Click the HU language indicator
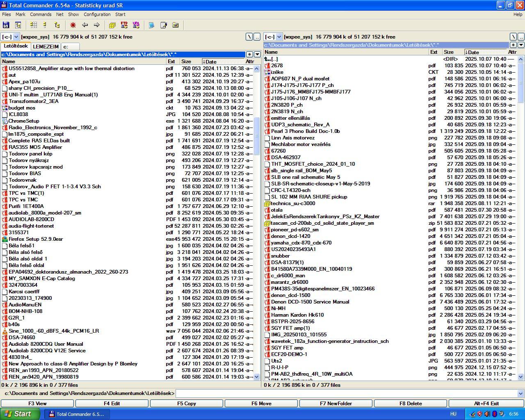The height and width of the screenshot is (420, 525). 453,414
